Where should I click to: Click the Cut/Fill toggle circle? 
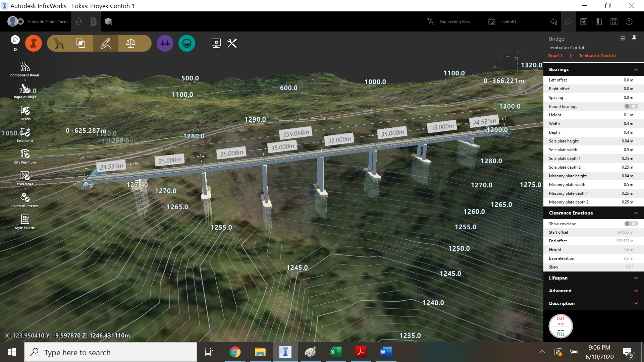(x=560, y=326)
